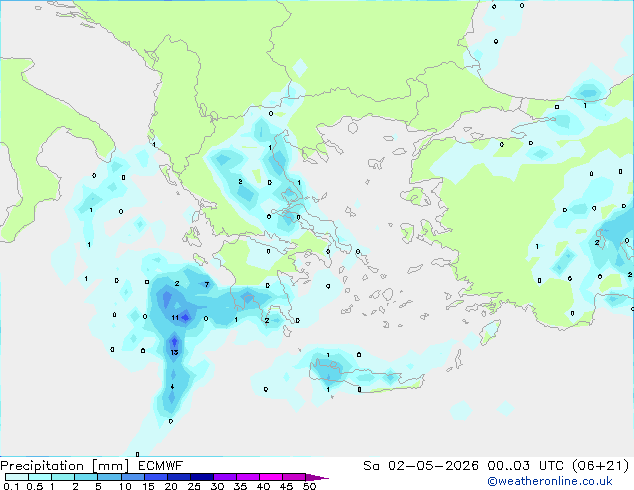Click the 0.5–1 mm legend color swatch
The image size is (634, 490).
[40, 477]
